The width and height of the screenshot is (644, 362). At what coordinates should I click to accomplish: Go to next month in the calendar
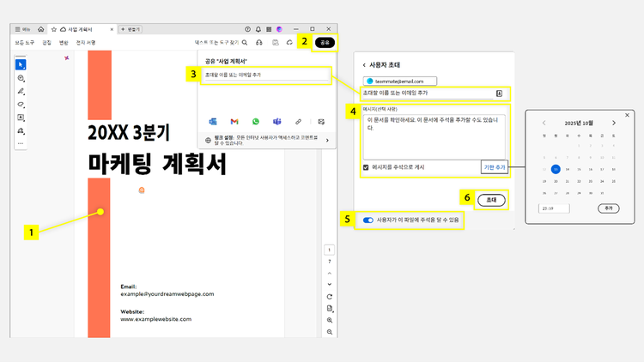tap(614, 123)
